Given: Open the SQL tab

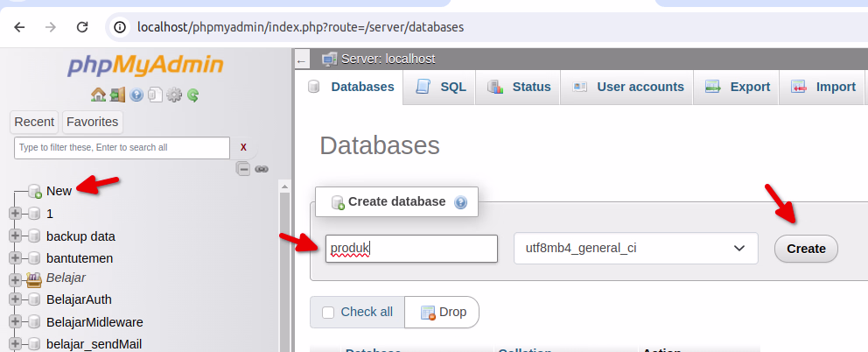Looking at the screenshot, I should tap(441, 87).
